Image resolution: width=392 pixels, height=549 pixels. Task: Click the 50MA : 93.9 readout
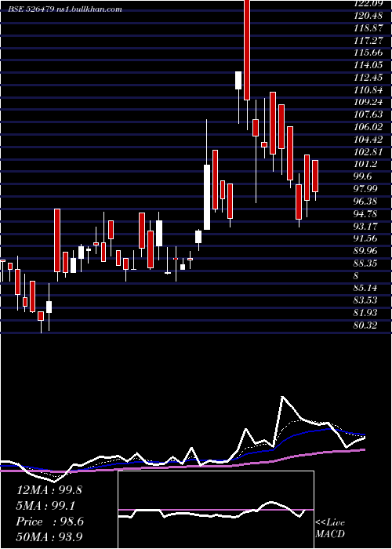pos(49,537)
